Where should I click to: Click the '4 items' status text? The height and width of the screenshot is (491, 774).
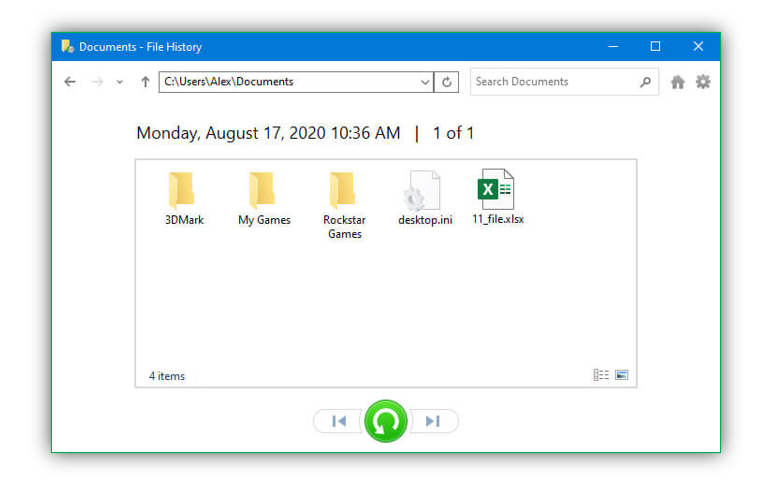[167, 376]
